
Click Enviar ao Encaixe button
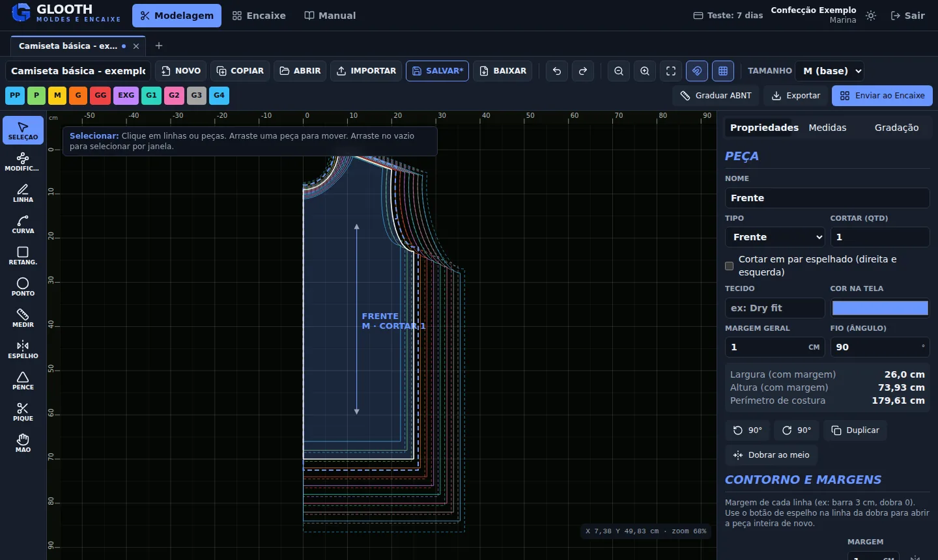(882, 96)
